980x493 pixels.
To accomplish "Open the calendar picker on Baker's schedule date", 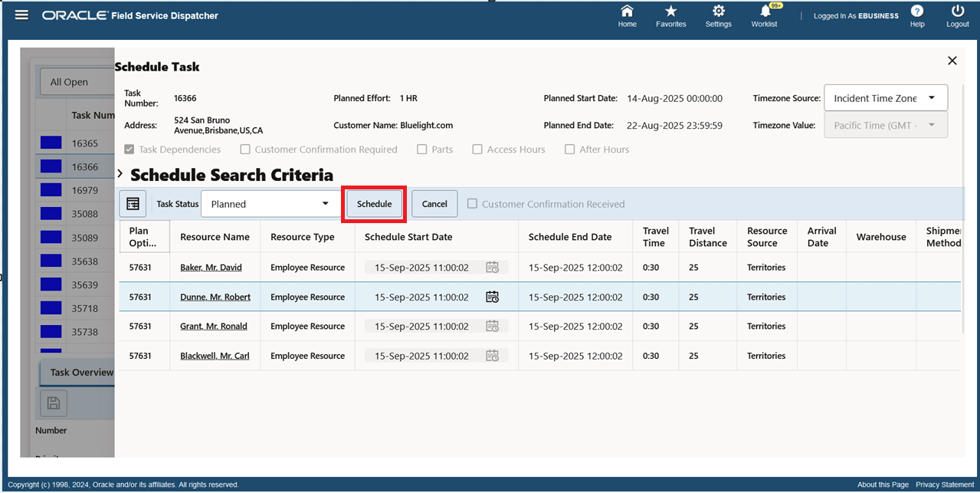I will click(492, 267).
